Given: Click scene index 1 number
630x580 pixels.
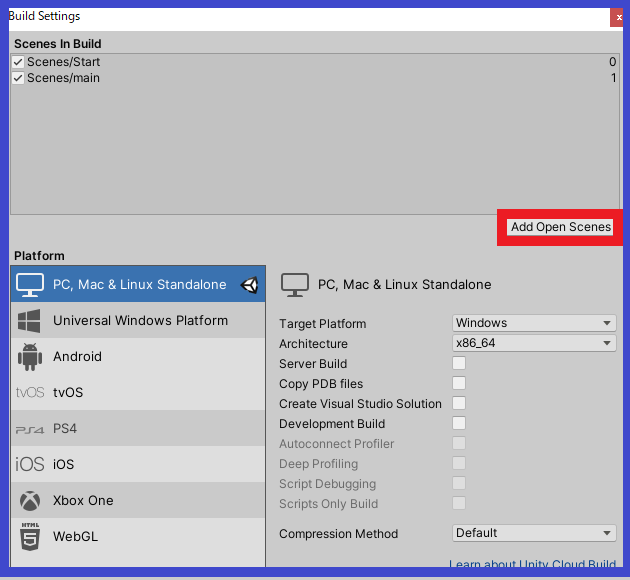Looking at the screenshot, I should click(614, 78).
